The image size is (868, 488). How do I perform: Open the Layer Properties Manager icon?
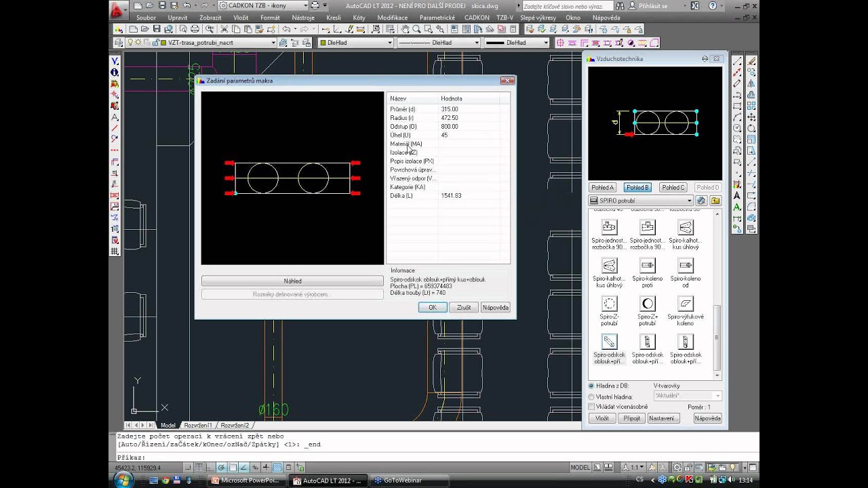point(119,43)
